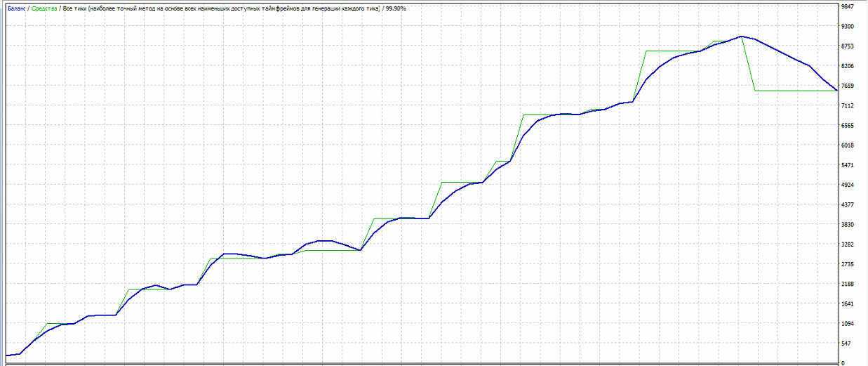Image resolution: width=868 pixels, height=366 pixels.
Task: Click the 6565 y-axis value
Action: point(847,126)
